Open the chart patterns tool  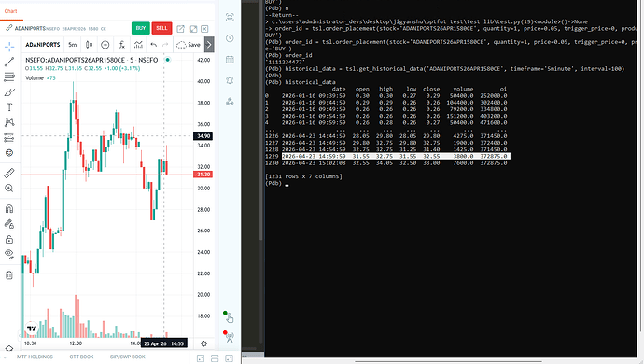[x=9, y=122]
